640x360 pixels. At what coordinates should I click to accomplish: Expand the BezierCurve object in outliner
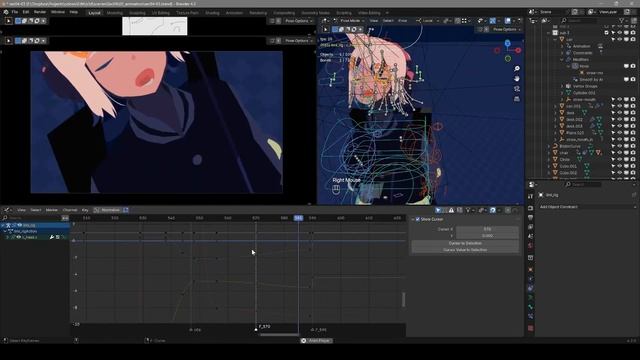[x=549, y=146]
